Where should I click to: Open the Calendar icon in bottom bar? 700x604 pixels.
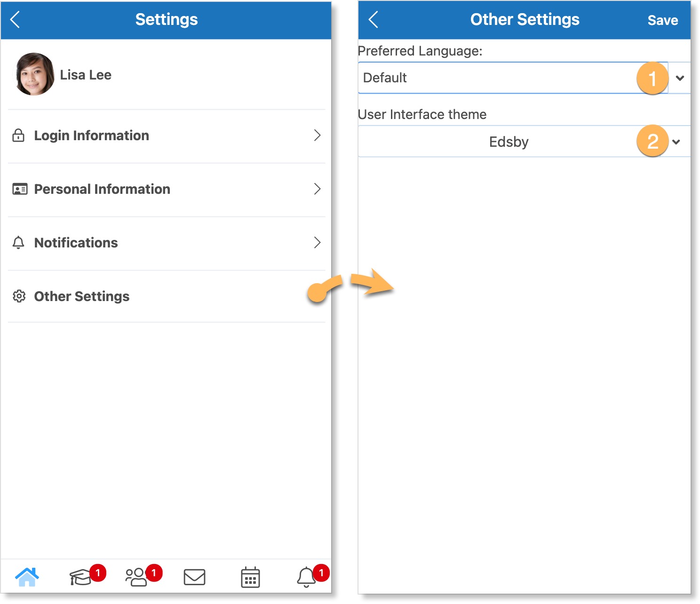click(x=250, y=577)
